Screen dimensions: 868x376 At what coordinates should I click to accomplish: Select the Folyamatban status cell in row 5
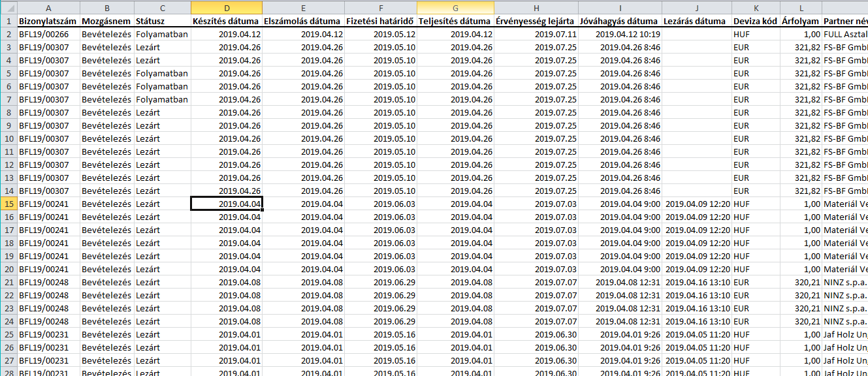[x=162, y=73]
